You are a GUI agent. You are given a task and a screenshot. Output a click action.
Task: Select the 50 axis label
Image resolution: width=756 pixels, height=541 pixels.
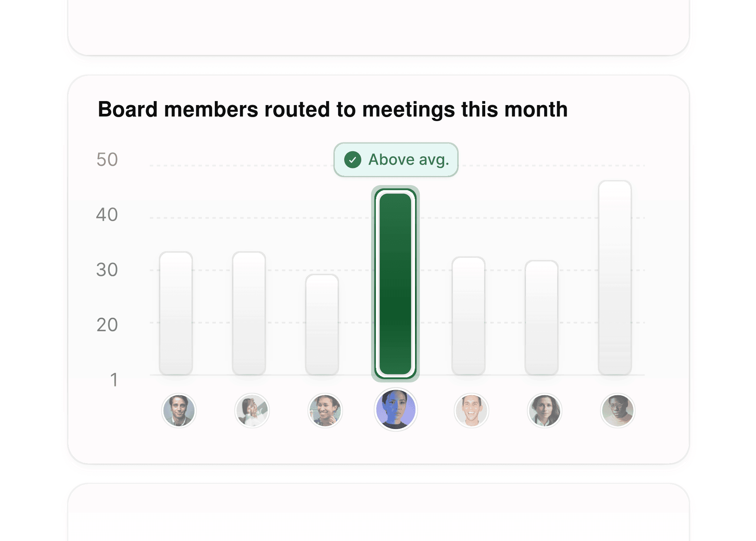(x=107, y=159)
